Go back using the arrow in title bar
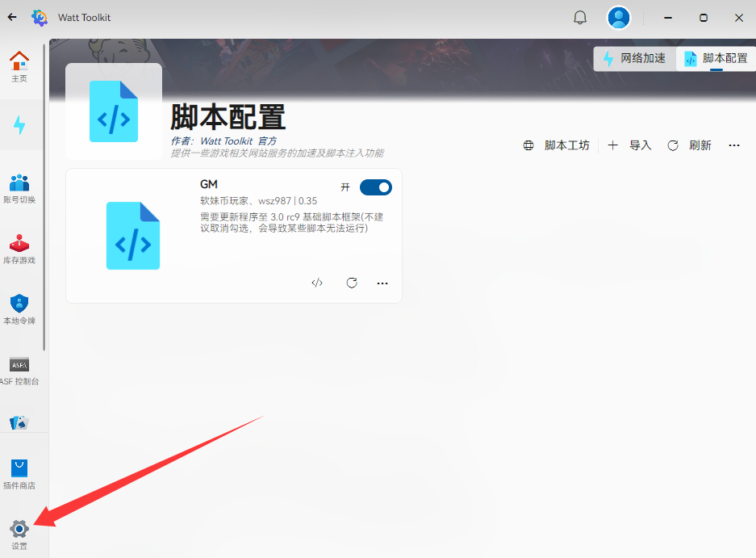Viewport: 756px width, 558px height. [12, 18]
